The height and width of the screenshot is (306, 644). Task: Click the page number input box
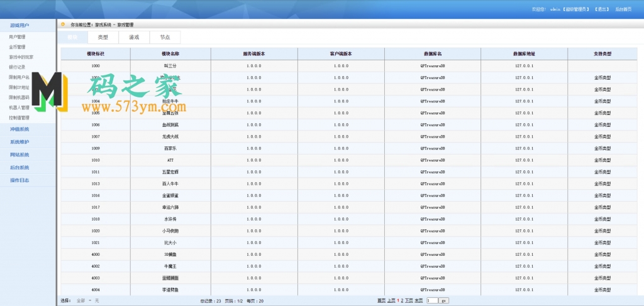pos(431,301)
